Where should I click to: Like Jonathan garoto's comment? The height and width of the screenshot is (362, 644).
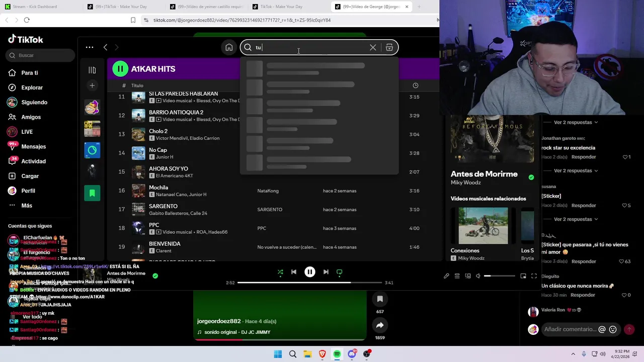coord(624,157)
